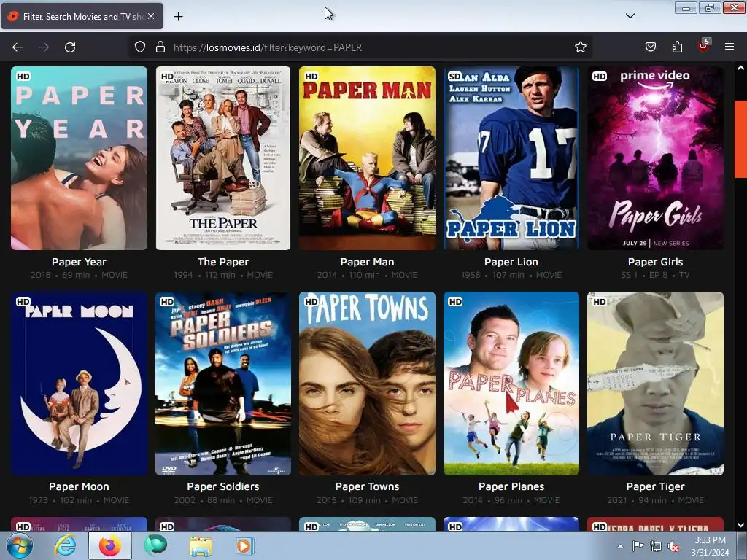
Task: Open The Paper movie poster
Action: [x=223, y=158]
